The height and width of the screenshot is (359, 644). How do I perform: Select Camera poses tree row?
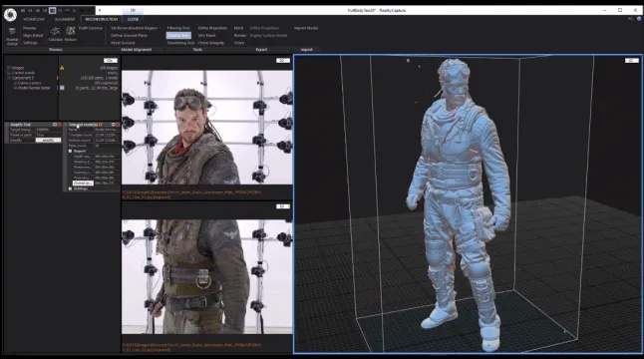(29, 83)
